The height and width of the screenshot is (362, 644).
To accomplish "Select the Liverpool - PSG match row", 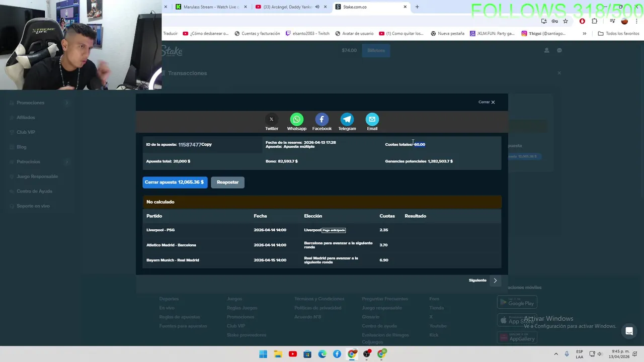I will (x=322, y=230).
